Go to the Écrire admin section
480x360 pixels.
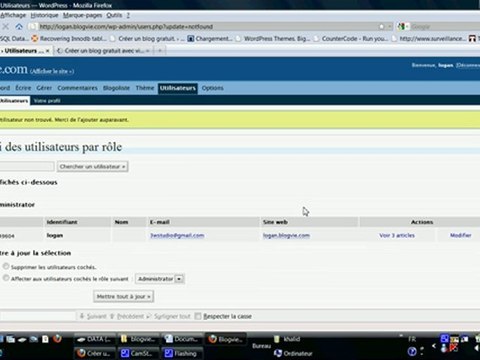coord(23,88)
